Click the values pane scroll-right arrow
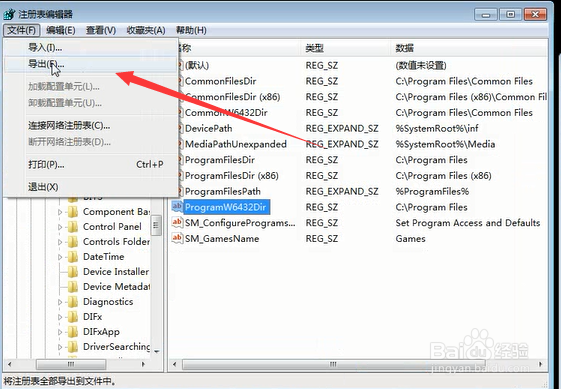This screenshot has width=561, height=389. pyautogui.click(x=541, y=364)
